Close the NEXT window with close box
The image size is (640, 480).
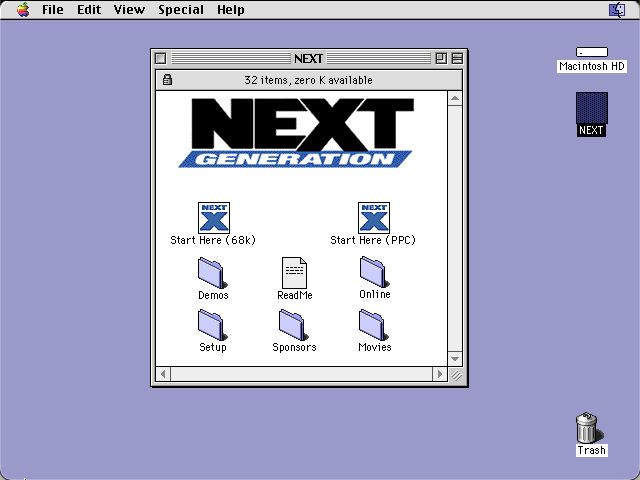click(x=160, y=58)
